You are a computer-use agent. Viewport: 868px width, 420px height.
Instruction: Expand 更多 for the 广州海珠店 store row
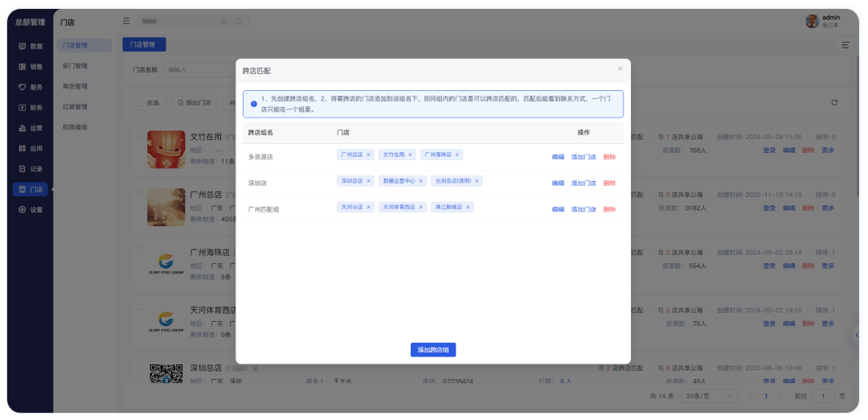828,266
